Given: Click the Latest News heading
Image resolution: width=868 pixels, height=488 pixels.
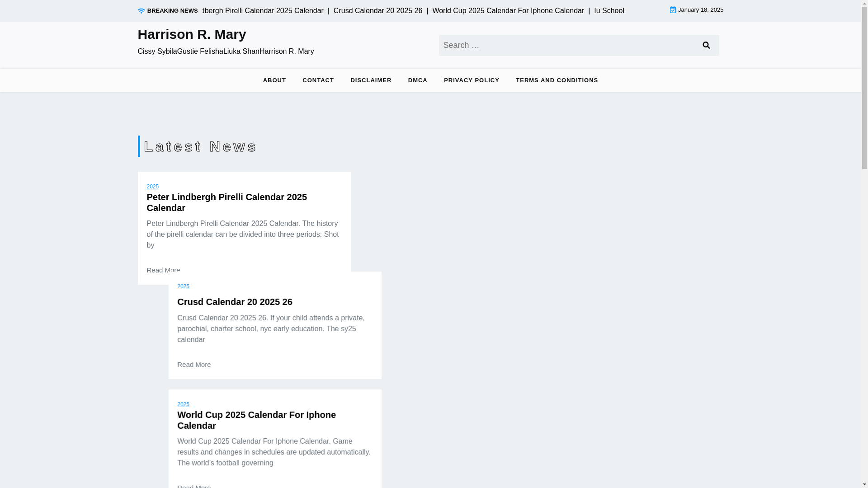Looking at the screenshot, I should coord(200,146).
